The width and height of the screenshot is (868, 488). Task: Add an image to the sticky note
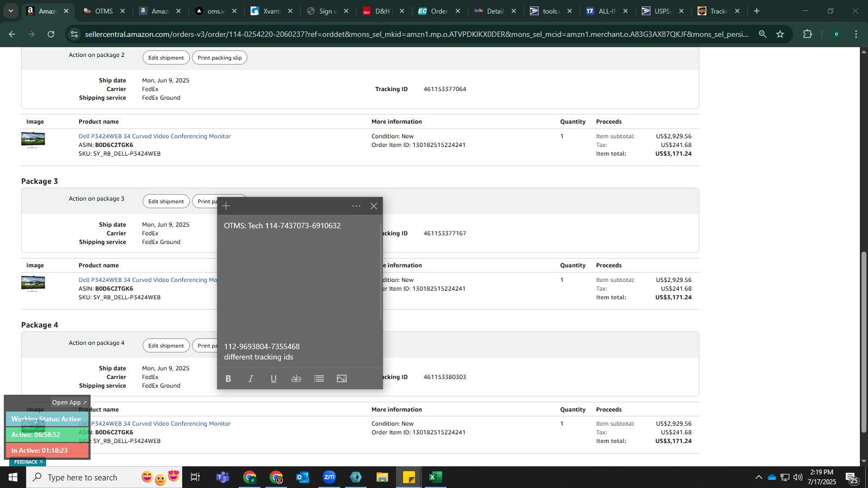coord(342,378)
